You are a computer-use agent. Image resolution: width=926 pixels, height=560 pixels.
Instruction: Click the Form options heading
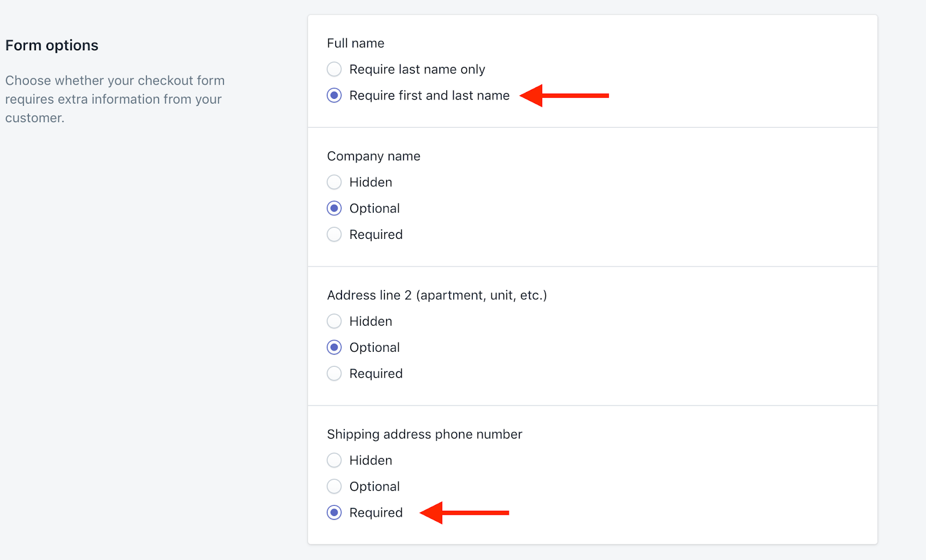click(52, 45)
